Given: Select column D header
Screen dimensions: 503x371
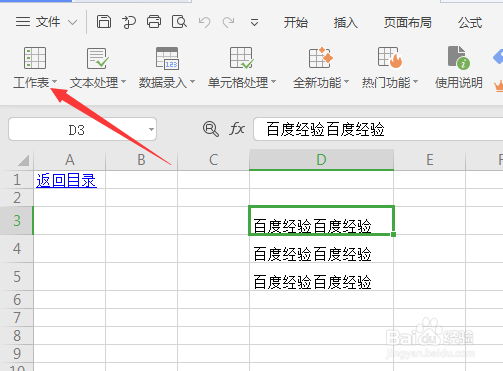Looking at the screenshot, I should [321, 160].
